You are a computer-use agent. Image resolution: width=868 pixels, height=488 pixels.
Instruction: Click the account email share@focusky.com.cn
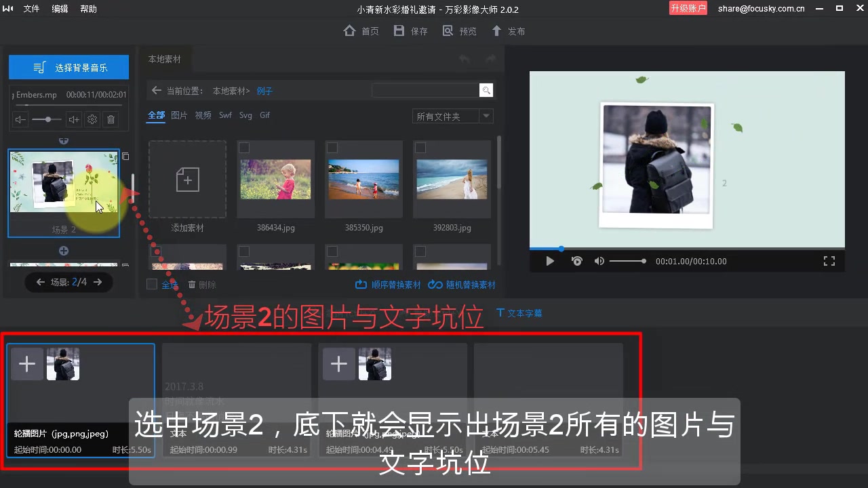click(761, 9)
